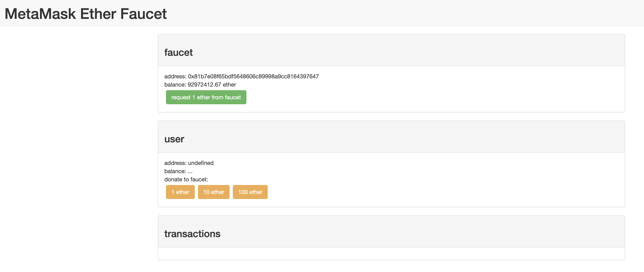Donate 100 ether to the faucet

tap(250, 192)
